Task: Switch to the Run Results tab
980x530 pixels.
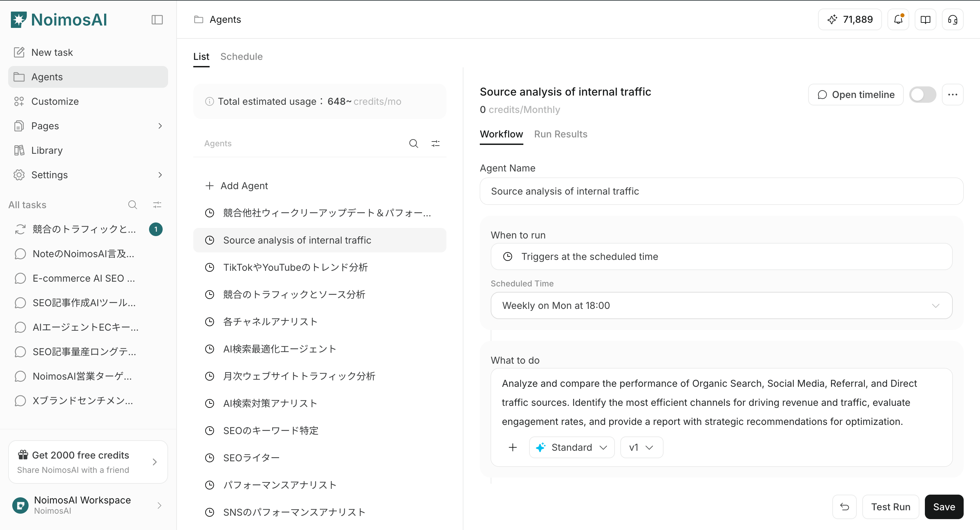Action: [x=560, y=134]
